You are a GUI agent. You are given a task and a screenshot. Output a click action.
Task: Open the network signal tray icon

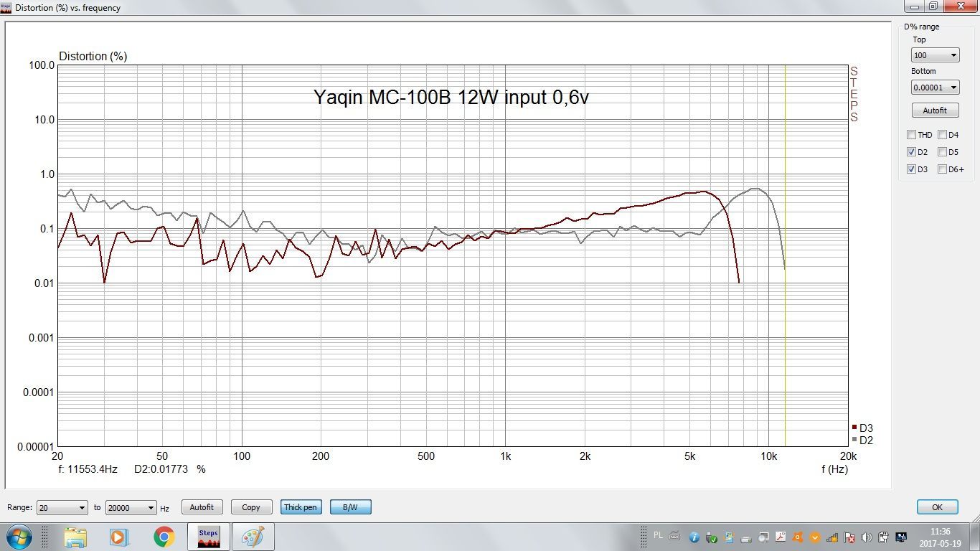[832, 537]
